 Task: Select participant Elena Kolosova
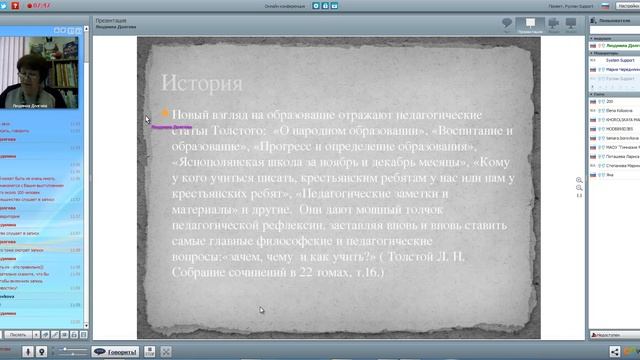coord(619,111)
